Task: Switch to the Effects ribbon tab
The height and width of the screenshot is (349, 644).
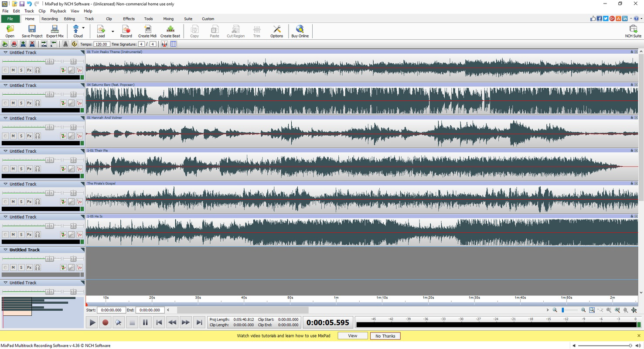Action: [x=129, y=19]
